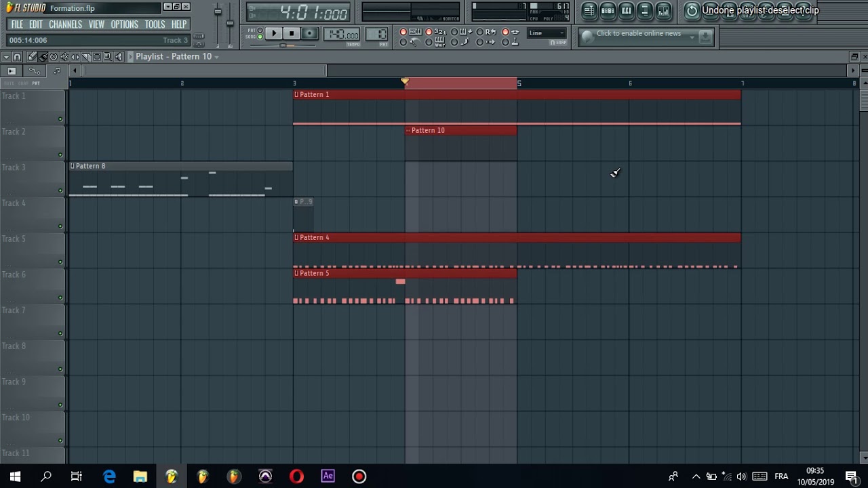The image size is (868, 488).
Task: Open the Step Sequencer window button
Action: [608, 10]
